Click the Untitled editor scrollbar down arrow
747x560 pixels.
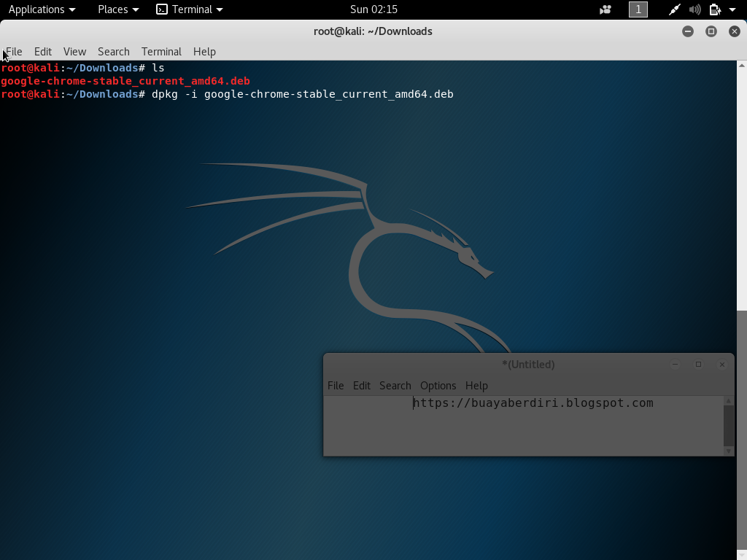[x=729, y=451]
